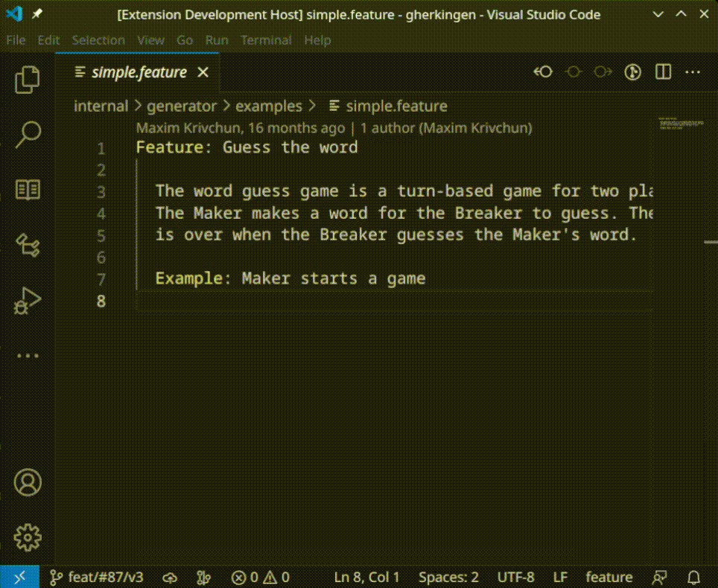Open the Accounts menu icon
718x588 pixels.
click(x=28, y=482)
